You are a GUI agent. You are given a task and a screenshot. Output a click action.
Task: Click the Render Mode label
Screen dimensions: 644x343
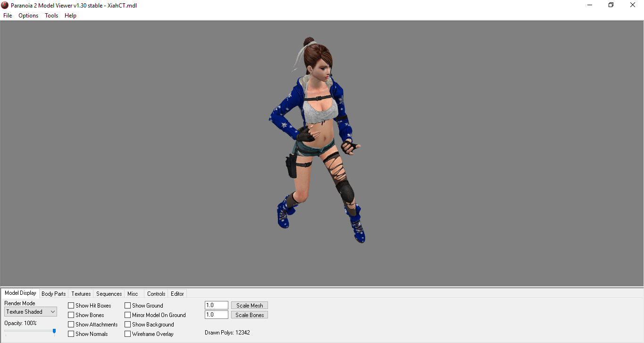click(x=20, y=303)
